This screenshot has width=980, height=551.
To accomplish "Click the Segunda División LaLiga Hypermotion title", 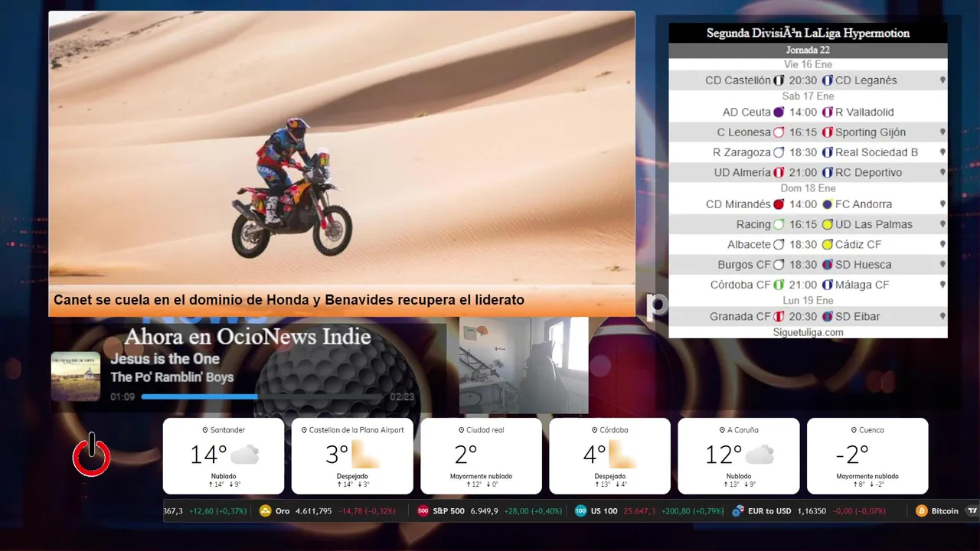I will tap(808, 33).
